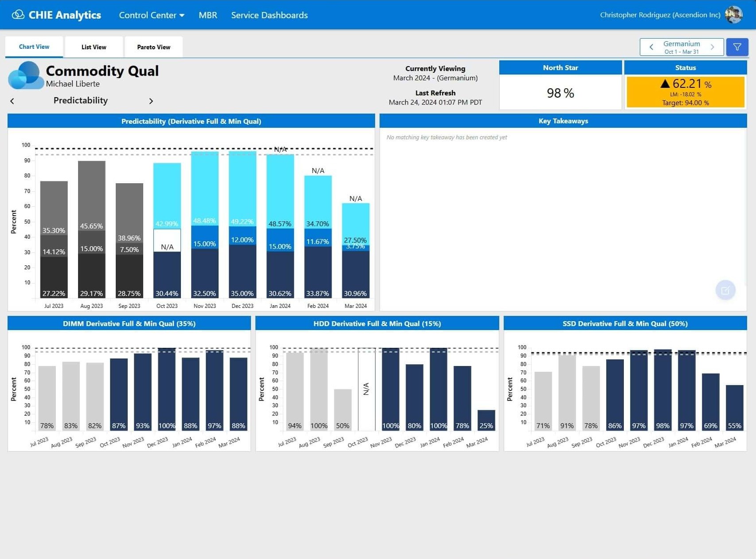Click the Key Takeaways panel header
The width and height of the screenshot is (756, 559).
(x=563, y=121)
